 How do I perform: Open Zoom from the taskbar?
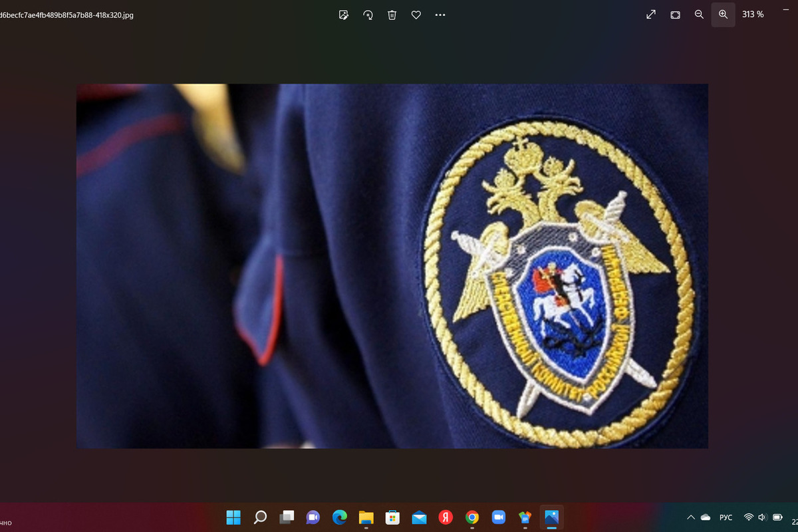[499, 517]
